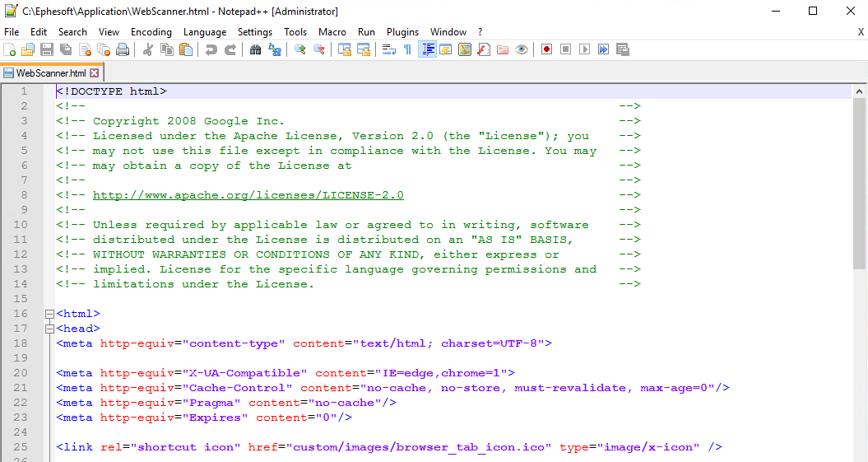Undo last action with Undo arrow
The height and width of the screenshot is (462, 868).
point(211,50)
